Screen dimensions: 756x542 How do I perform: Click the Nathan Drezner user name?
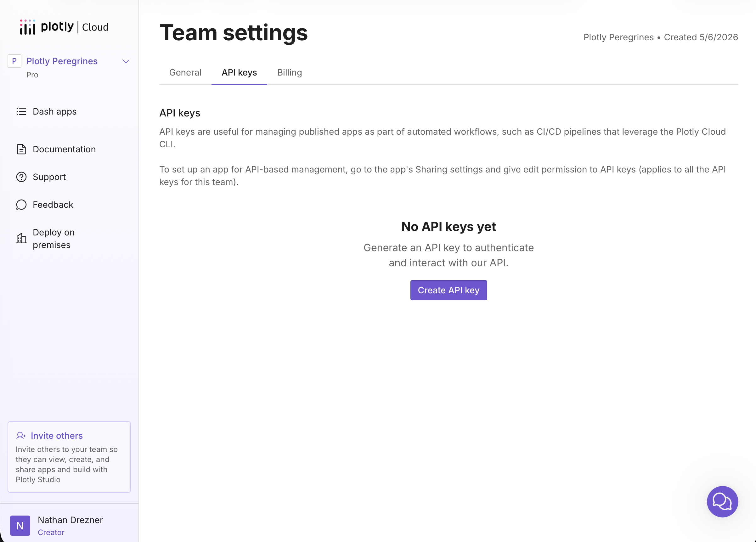pyautogui.click(x=70, y=520)
